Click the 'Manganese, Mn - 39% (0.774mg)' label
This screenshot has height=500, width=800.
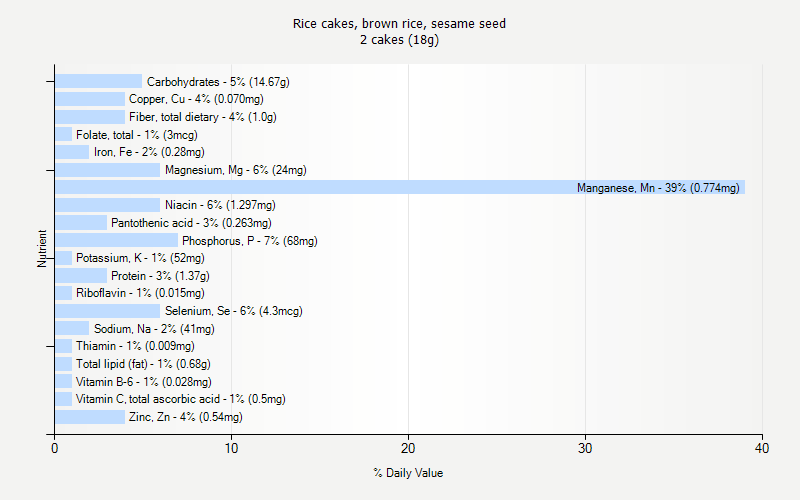658,188
